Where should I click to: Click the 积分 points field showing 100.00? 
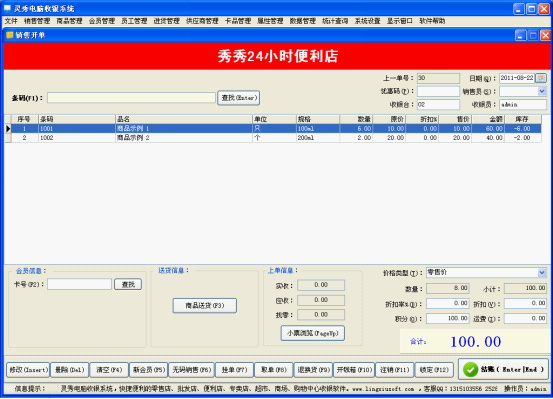(x=447, y=319)
